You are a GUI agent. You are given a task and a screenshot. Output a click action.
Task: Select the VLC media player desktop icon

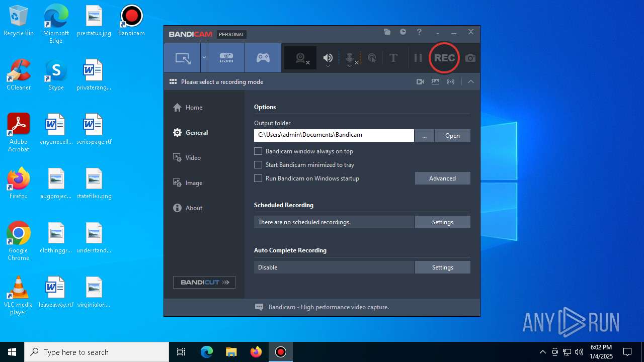[x=19, y=296]
